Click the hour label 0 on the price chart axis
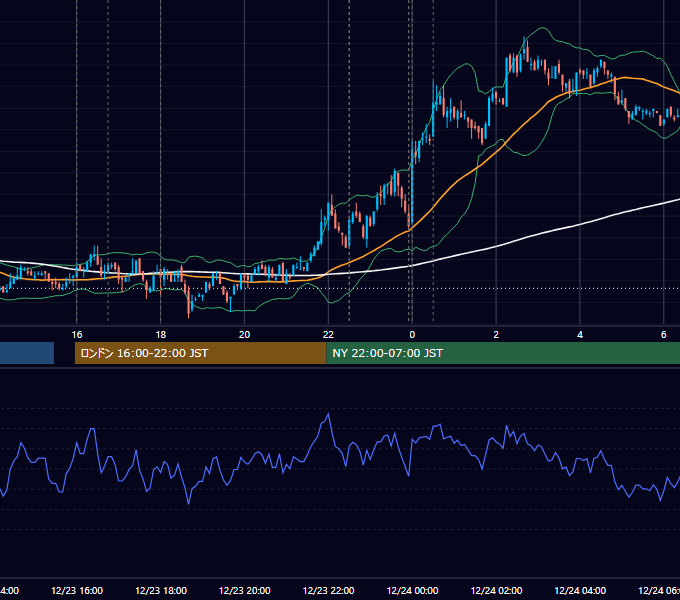The width and height of the screenshot is (680, 600). click(412, 334)
